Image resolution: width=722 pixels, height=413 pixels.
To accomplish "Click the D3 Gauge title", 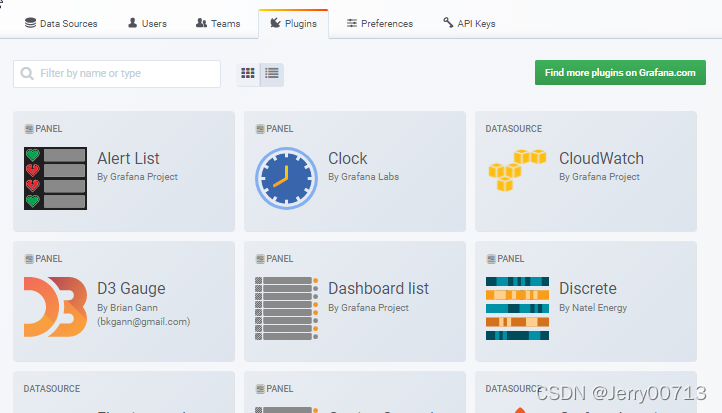I will point(131,288).
